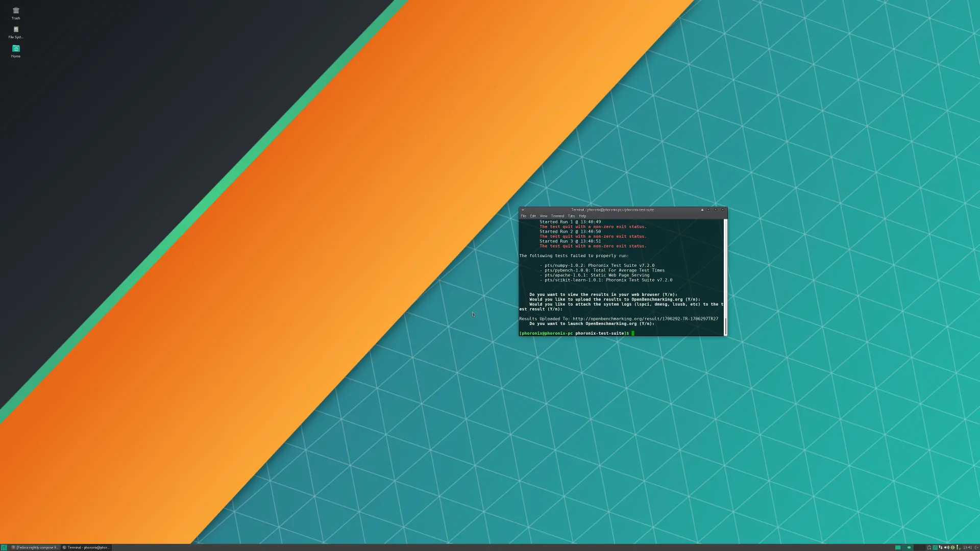Open the terminal window menu dropdown arrow
980x551 pixels.
[x=523, y=210]
